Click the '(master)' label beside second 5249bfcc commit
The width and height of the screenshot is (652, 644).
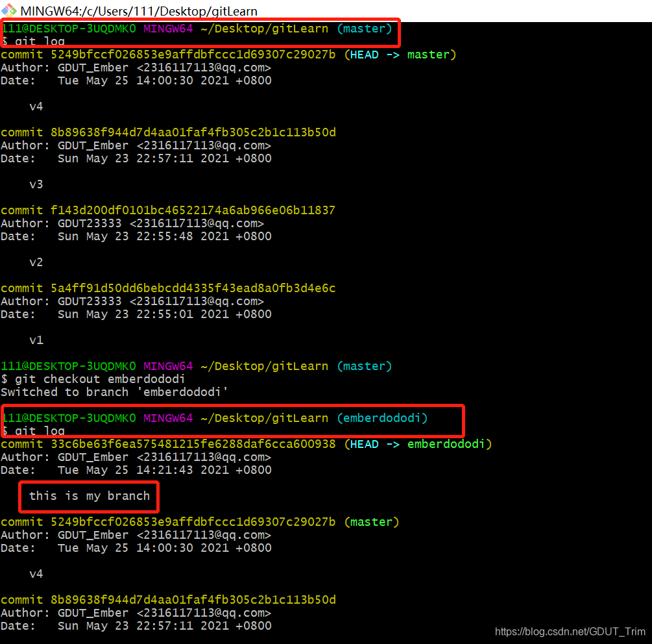pyautogui.click(x=372, y=522)
